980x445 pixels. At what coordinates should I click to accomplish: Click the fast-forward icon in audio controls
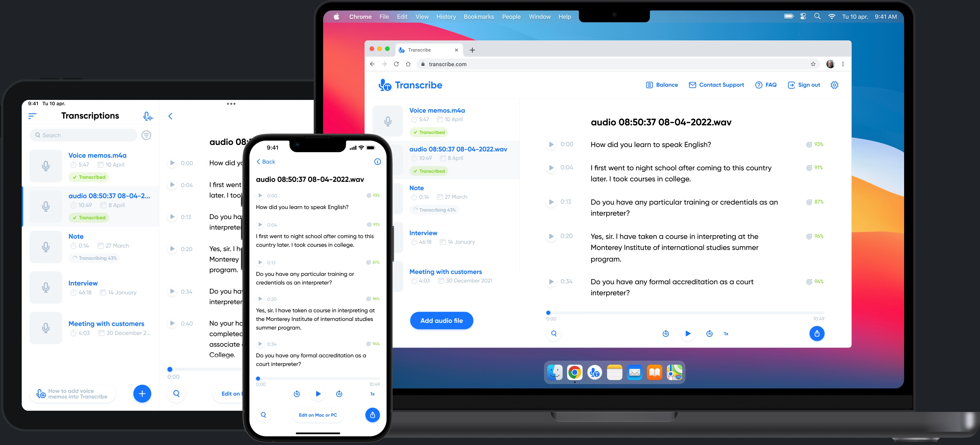(709, 333)
